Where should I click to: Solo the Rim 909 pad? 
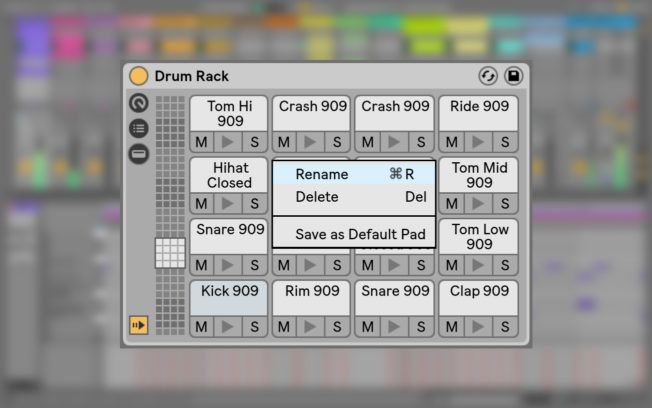click(x=337, y=326)
